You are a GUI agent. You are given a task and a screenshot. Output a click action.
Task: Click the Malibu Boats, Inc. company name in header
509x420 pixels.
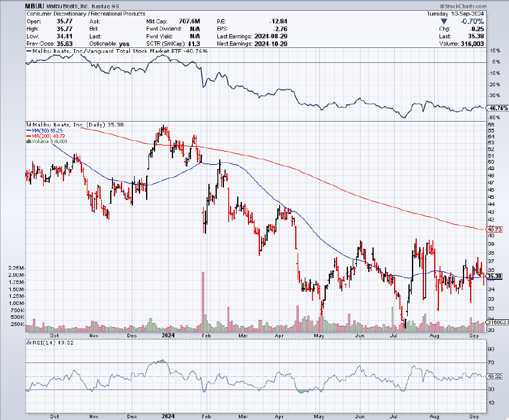[67, 6]
